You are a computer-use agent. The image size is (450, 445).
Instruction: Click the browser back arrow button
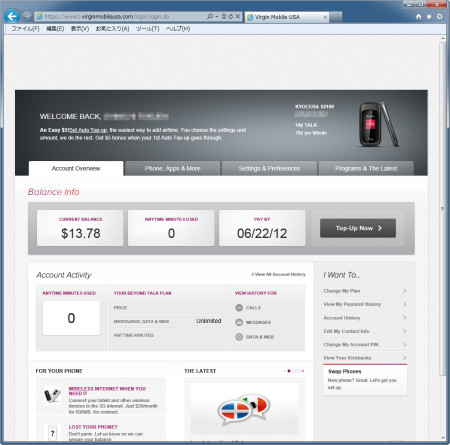(12, 16)
